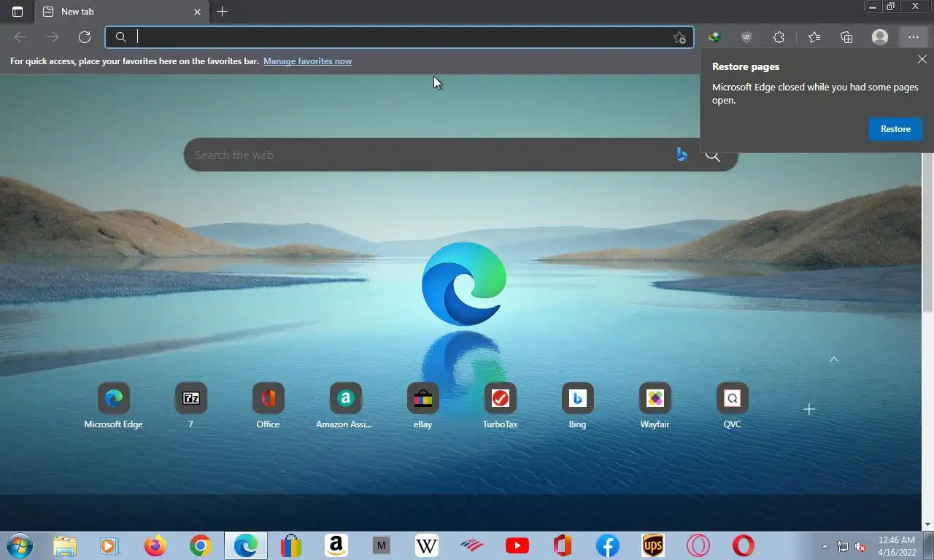Viewport: 934px width, 560px height.
Task: Open YouTube taskbar shortcut
Action: tap(517, 545)
